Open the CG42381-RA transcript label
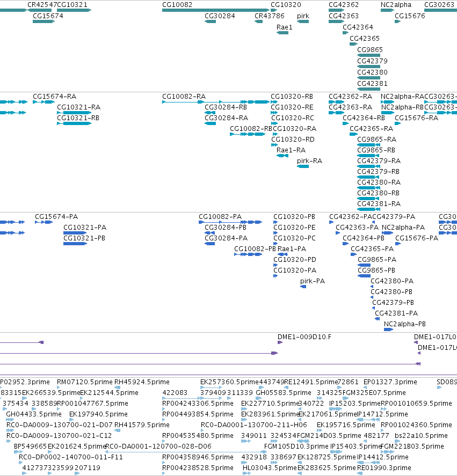 click(x=379, y=204)
